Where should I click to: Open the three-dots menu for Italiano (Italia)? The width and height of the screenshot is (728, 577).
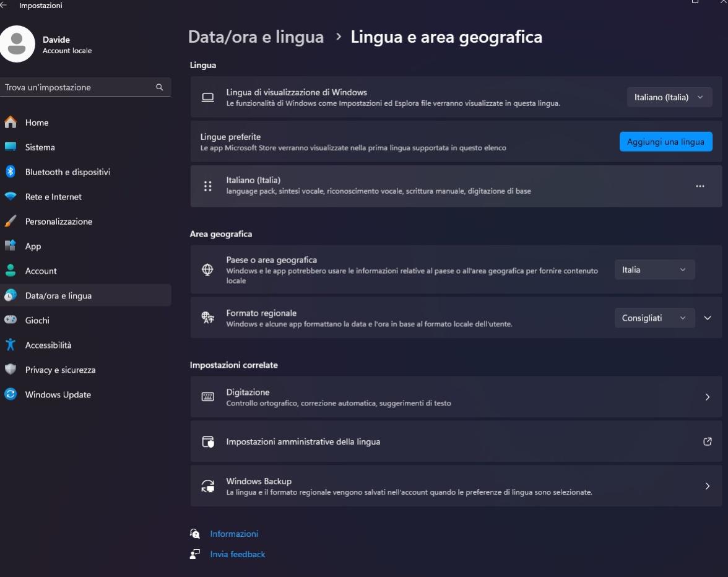point(700,186)
